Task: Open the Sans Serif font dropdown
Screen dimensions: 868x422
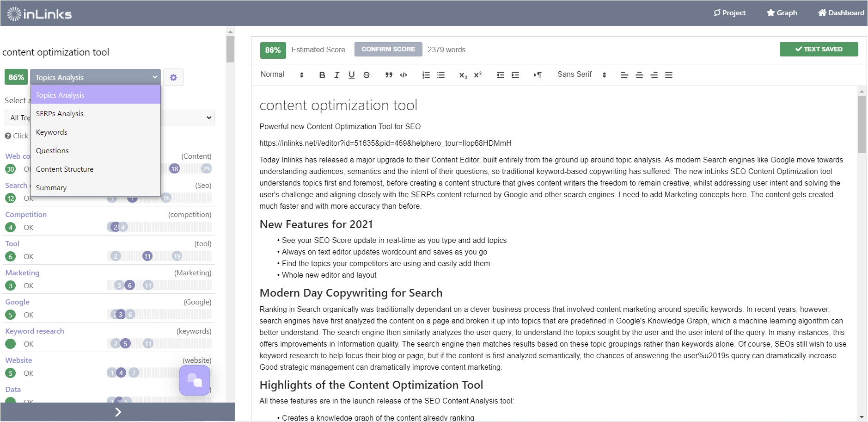Action: (582, 74)
